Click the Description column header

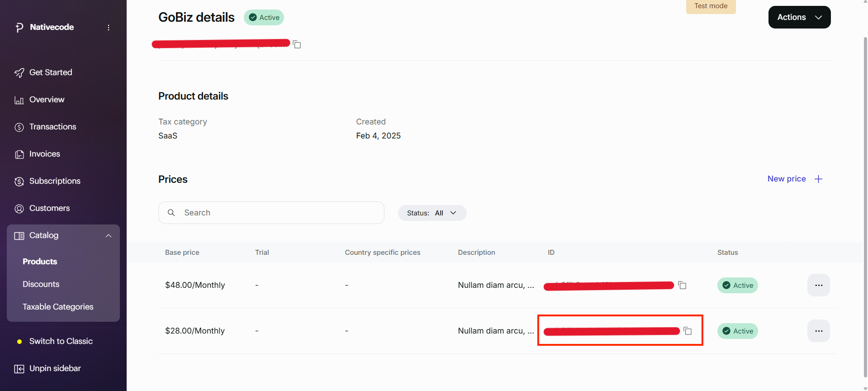(476, 253)
